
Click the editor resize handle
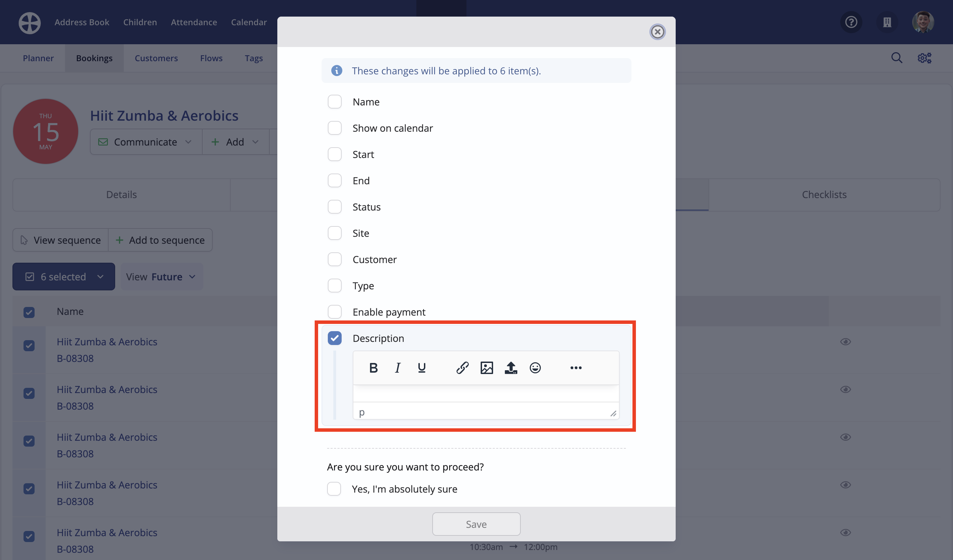click(613, 414)
